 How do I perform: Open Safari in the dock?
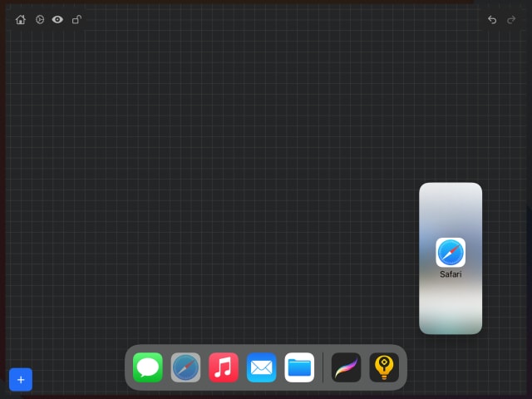point(185,367)
